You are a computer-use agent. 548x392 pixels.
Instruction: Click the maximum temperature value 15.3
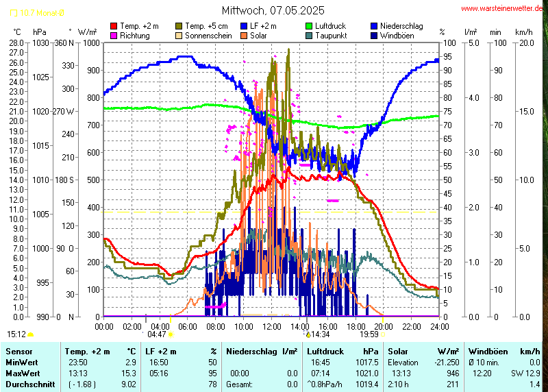(x=129, y=373)
